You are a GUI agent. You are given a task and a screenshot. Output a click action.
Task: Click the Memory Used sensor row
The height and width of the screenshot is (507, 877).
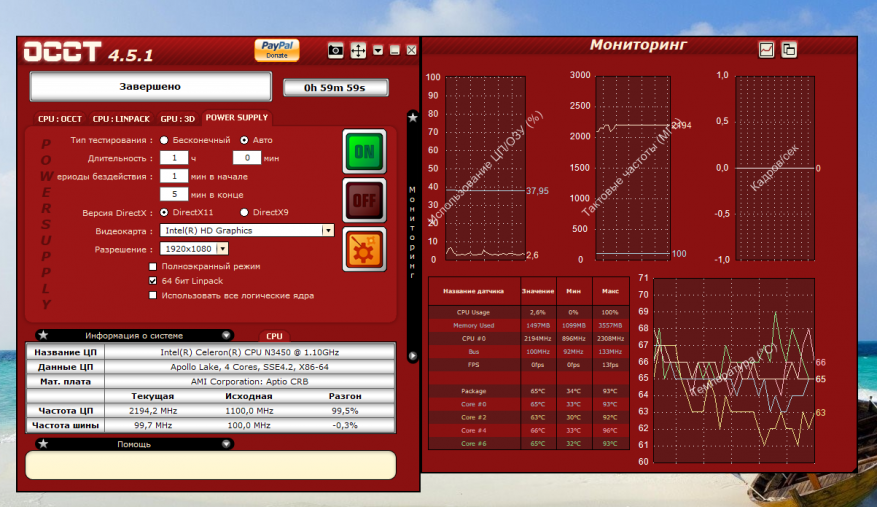coord(529,325)
